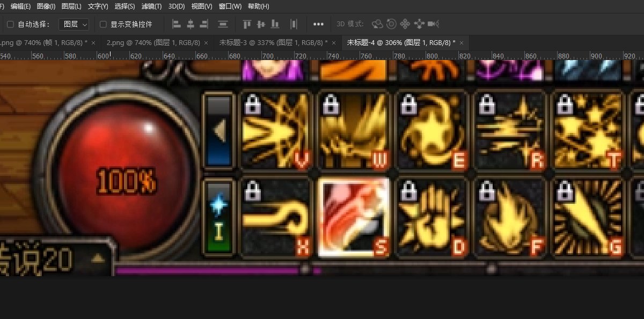Open the 滤镜(T) menu
The image size is (644, 319).
pos(152,6)
